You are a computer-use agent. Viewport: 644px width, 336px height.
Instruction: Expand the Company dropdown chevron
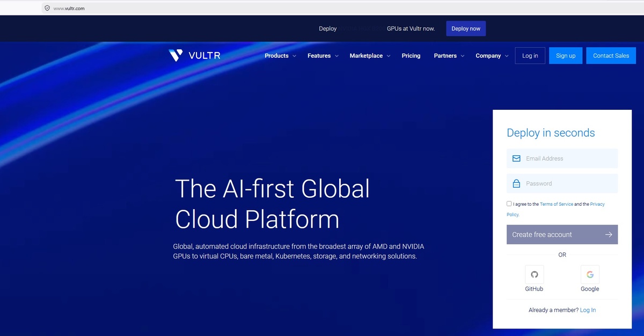506,56
